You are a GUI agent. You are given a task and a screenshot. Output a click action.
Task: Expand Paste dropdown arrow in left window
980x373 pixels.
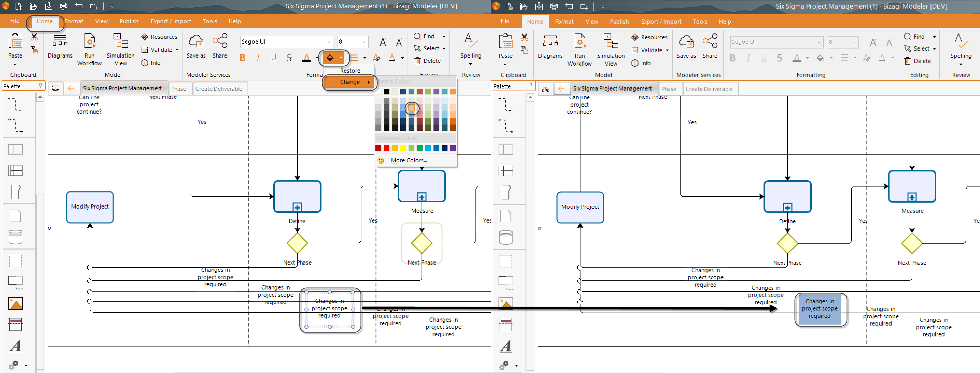point(15,64)
